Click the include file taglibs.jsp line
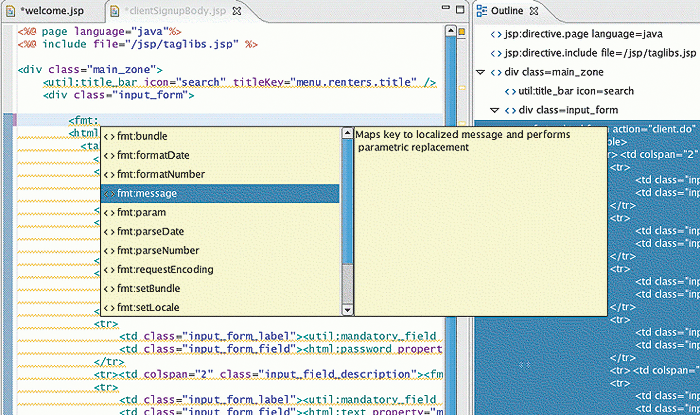This screenshot has height=415, width=700. (138, 44)
